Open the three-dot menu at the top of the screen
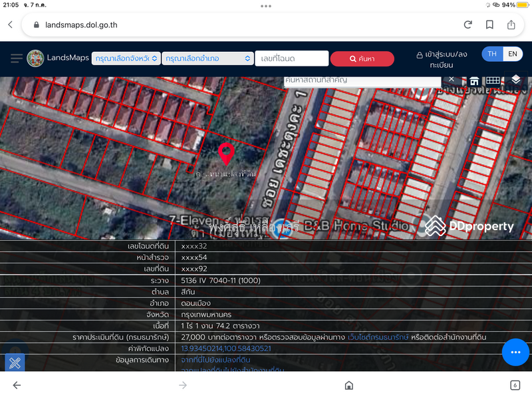 click(266, 6)
